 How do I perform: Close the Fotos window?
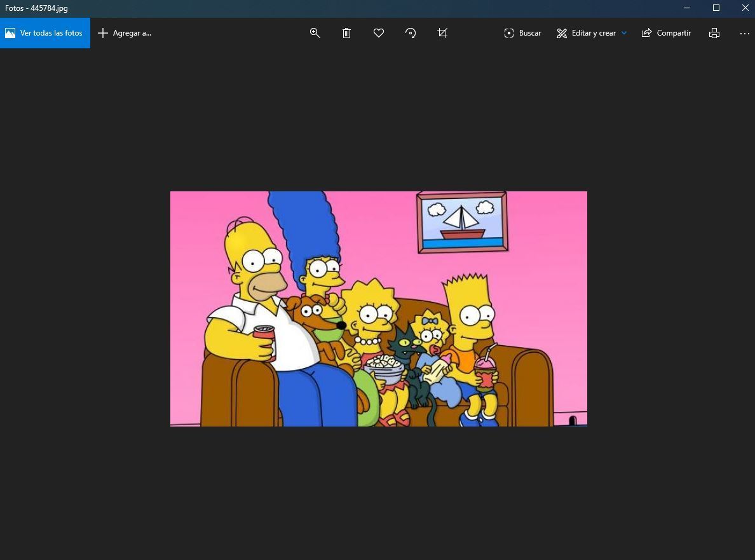pos(745,8)
